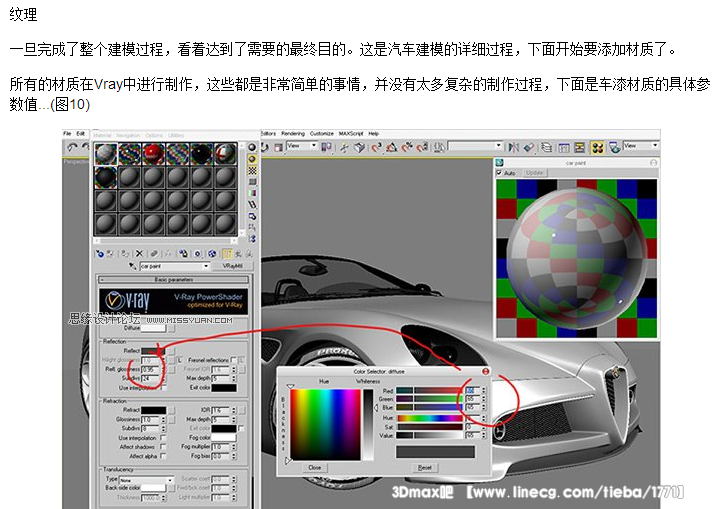713x509 pixels.
Task: Open the Schematic View icon
Action: pos(579,147)
